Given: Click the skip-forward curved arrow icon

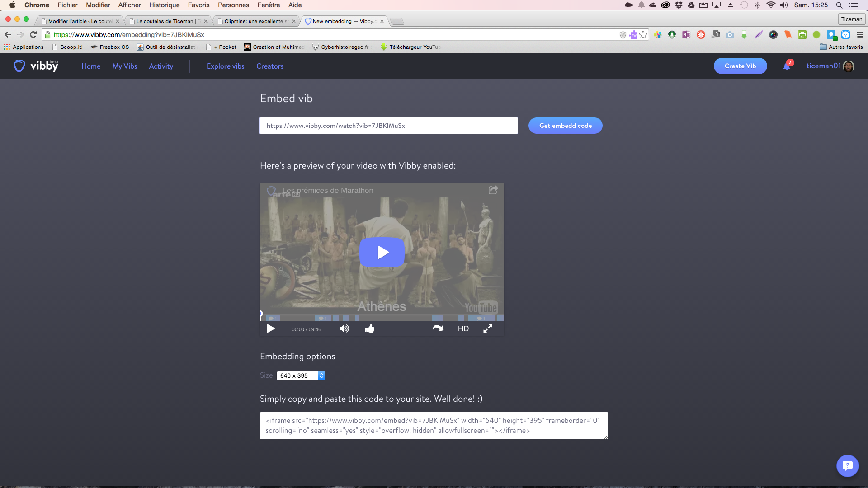Looking at the screenshot, I should pos(438,328).
